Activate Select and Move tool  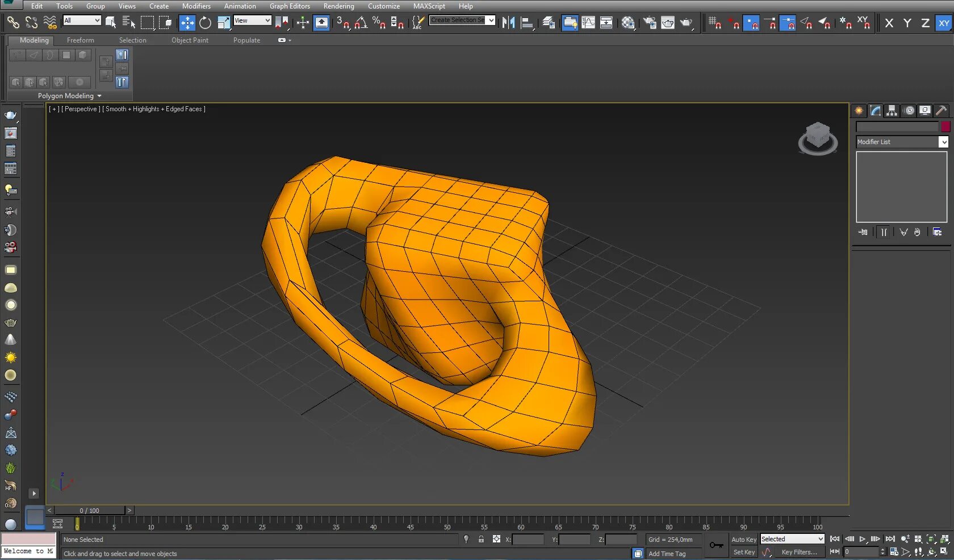click(x=187, y=23)
